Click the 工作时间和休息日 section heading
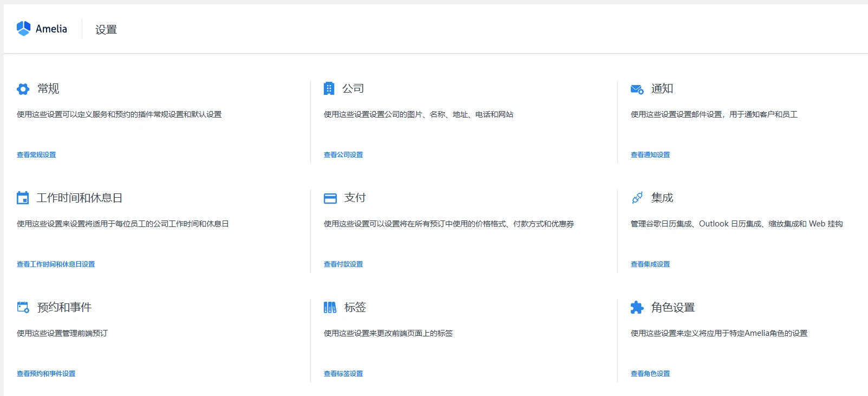868x396 pixels. point(80,198)
